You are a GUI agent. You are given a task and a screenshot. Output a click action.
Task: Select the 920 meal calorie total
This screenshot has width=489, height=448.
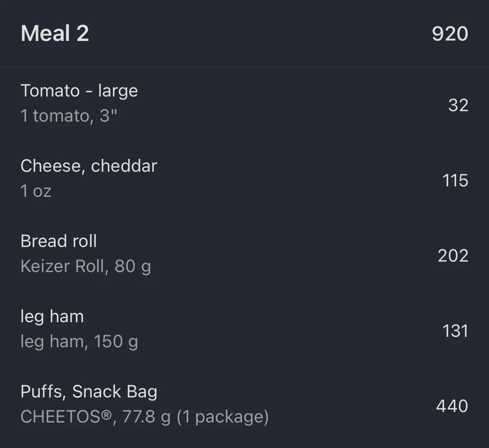(x=450, y=34)
